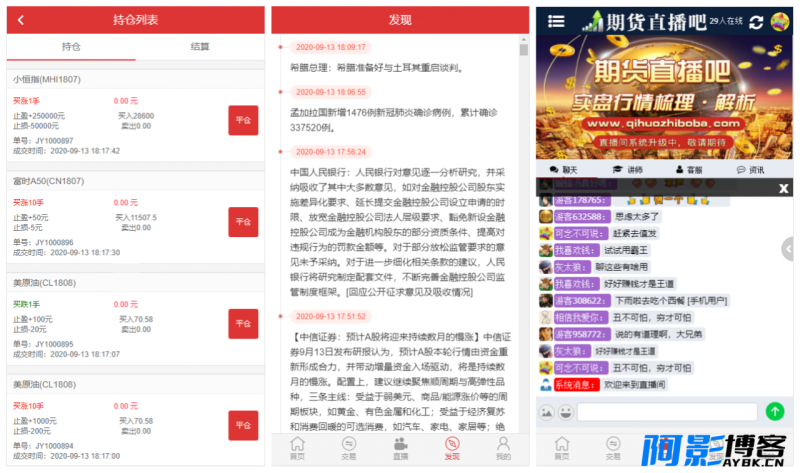Switch to the 持仓 tab
Screen dimensions: 800x473
[x=71, y=46]
